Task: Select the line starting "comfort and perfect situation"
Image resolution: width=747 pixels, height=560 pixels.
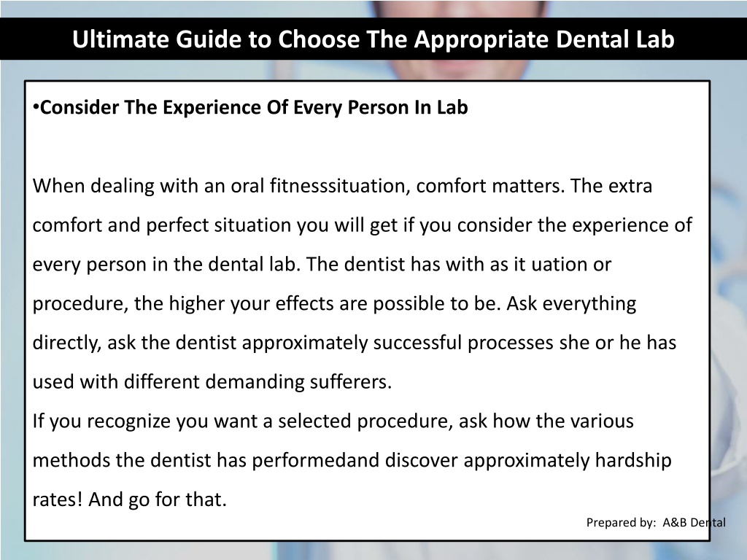Action: [362, 225]
